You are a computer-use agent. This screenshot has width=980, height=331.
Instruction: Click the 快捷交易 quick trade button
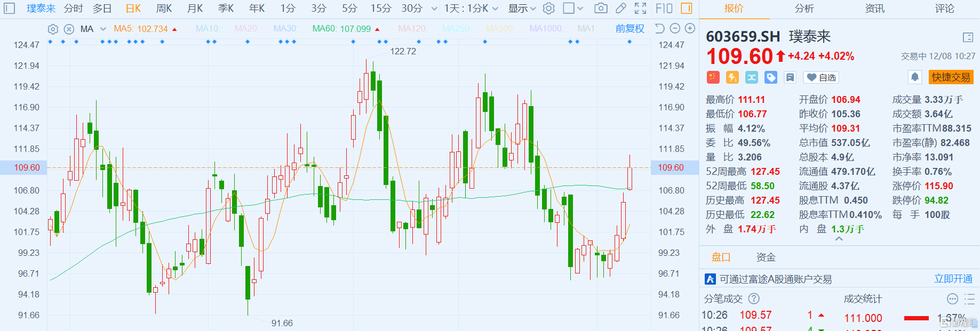[951, 77]
